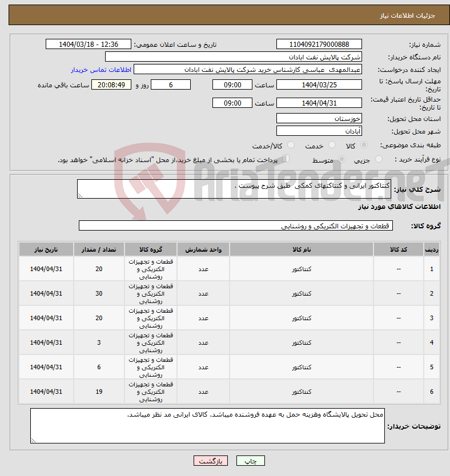Click the buyer organization name field
This screenshot has width=450, height=476.
[234, 57]
